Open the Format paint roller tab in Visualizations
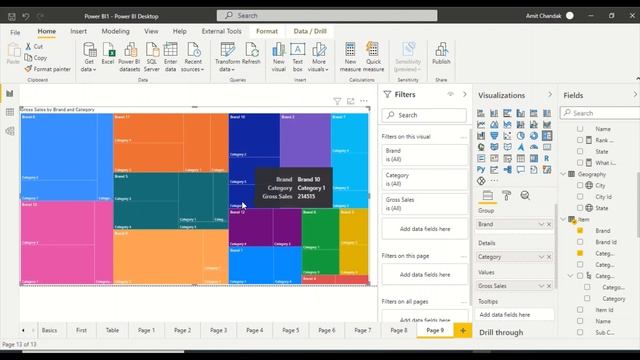640x360 pixels. click(x=507, y=196)
